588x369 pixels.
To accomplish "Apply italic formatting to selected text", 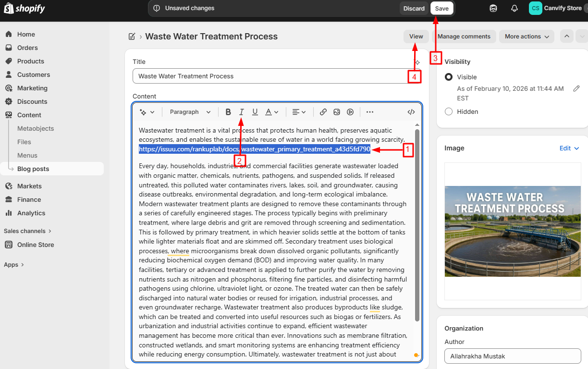I will click(x=242, y=112).
